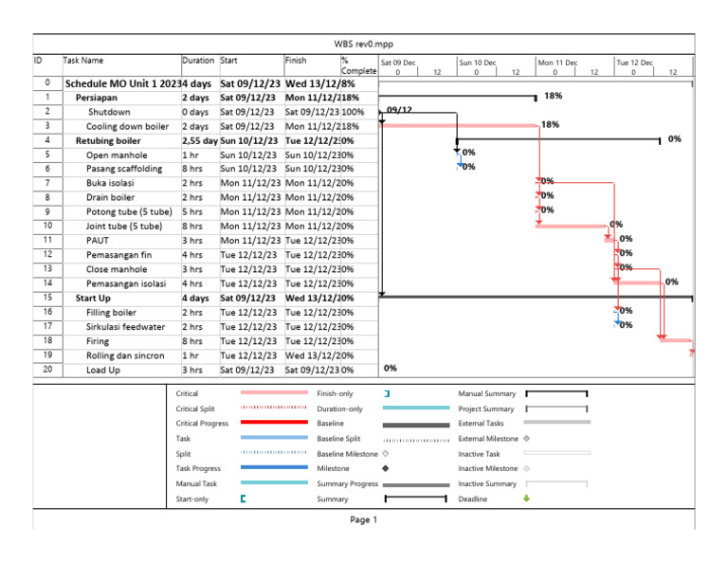Click the Sun 10 Dec timescale header
The height and width of the screenshot is (563, 728).
pyautogui.click(x=478, y=63)
